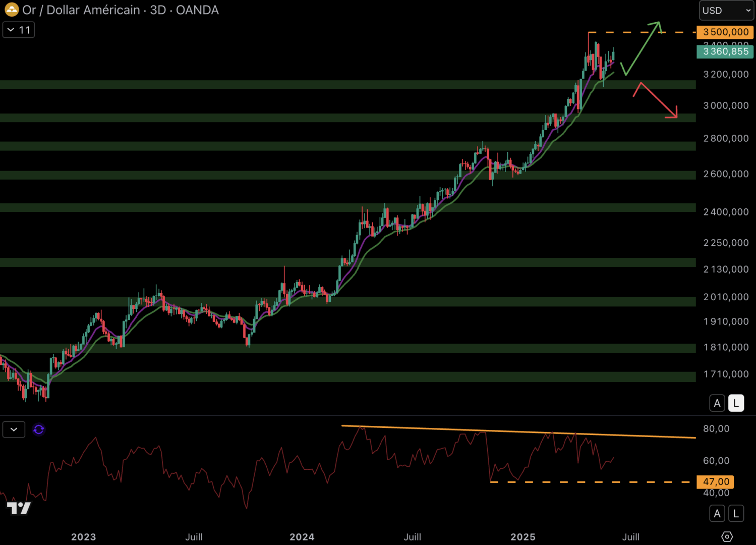Toggle auto scale (A) in the RSI pane

[717, 514]
